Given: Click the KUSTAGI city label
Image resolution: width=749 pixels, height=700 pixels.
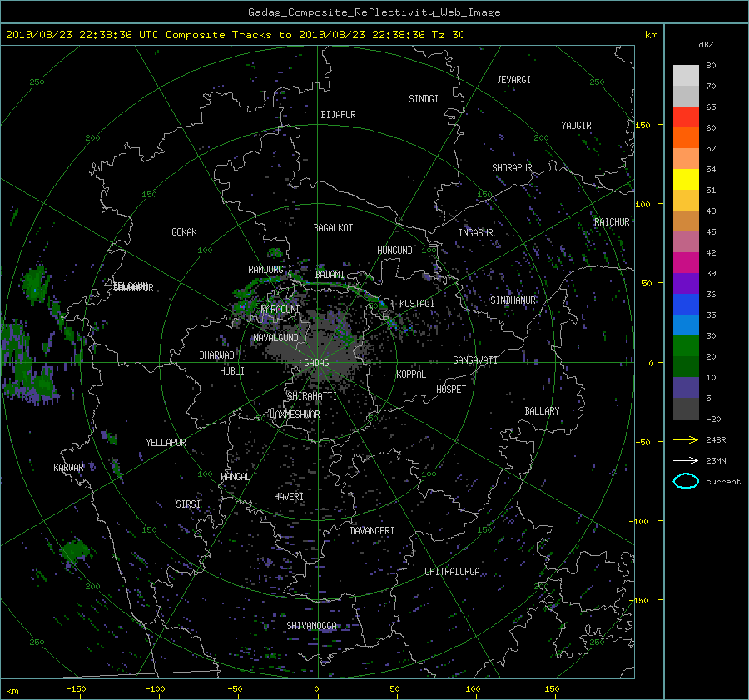Looking at the screenshot, I should 417,304.
